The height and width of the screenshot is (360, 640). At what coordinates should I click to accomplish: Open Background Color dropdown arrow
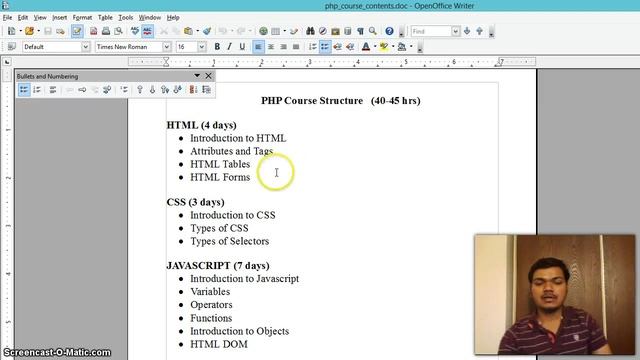pos(411,47)
